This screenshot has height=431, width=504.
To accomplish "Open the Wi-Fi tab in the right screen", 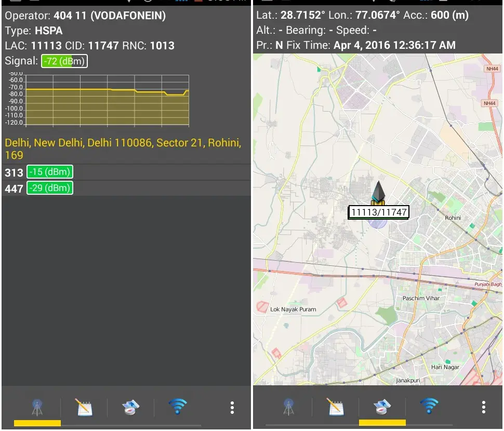I will coord(429,407).
